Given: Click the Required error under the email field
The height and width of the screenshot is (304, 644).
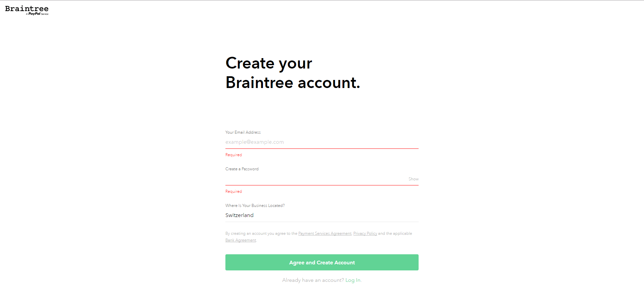Looking at the screenshot, I should [x=233, y=155].
